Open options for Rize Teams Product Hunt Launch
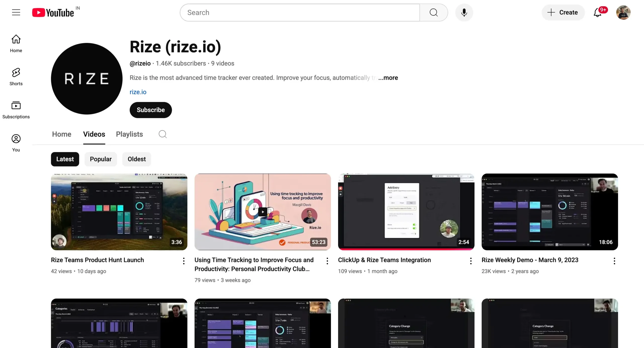The image size is (644, 348). click(x=184, y=261)
